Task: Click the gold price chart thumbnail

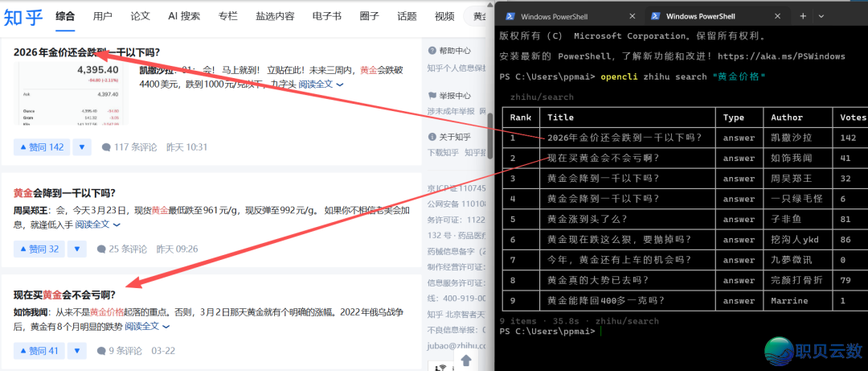Action: (70, 93)
